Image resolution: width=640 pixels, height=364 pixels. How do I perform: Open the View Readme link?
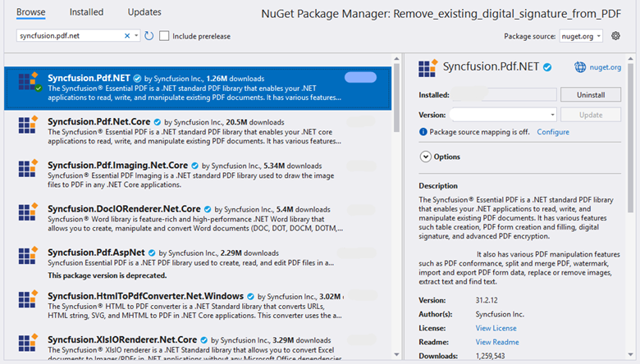496,342
